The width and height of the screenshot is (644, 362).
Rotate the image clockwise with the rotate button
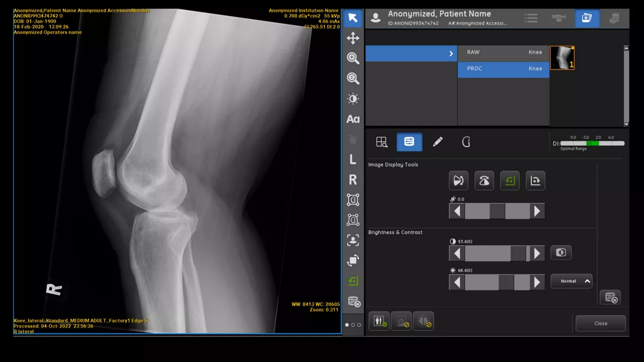click(x=535, y=181)
